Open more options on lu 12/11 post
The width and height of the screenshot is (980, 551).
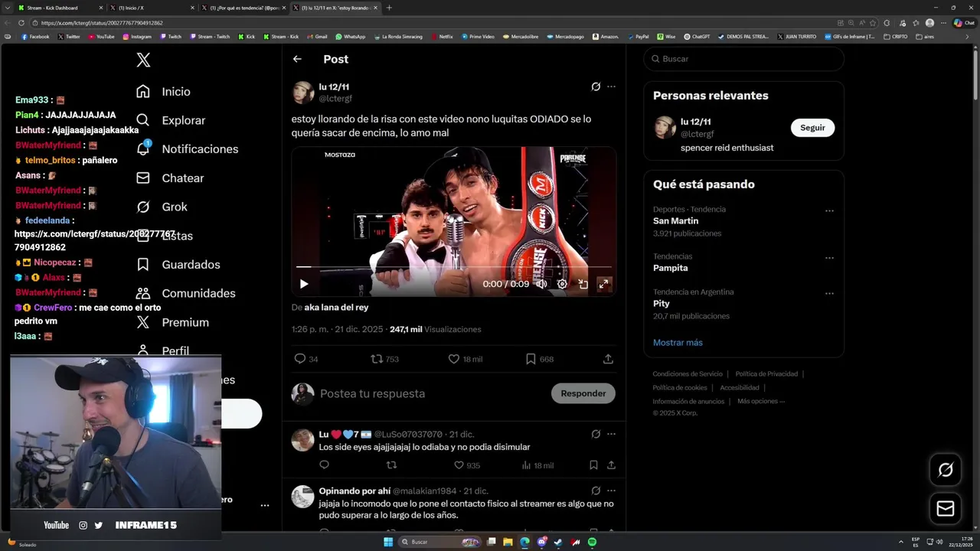click(611, 86)
